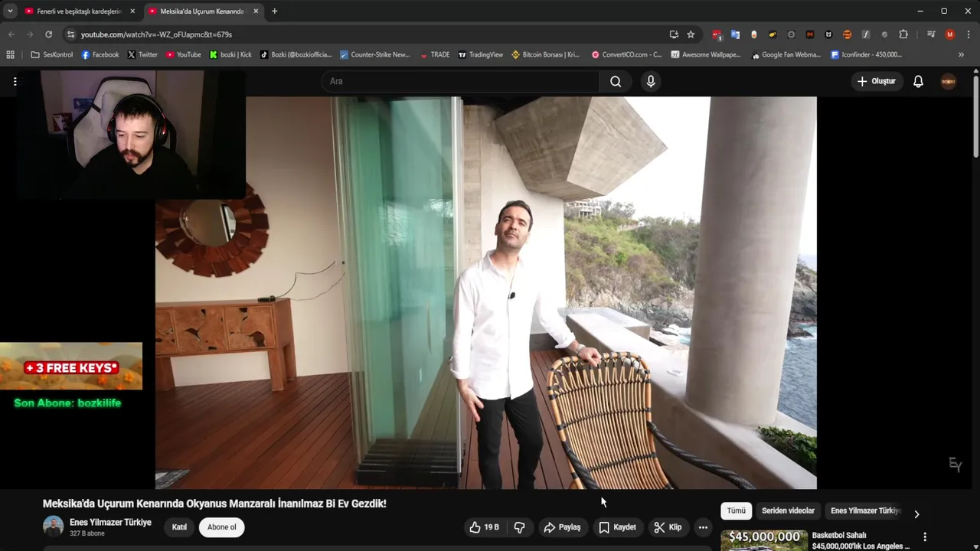Close the Fenerli ve beşiktaşlı tab
The image size is (980, 551).
[x=132, y=11]
